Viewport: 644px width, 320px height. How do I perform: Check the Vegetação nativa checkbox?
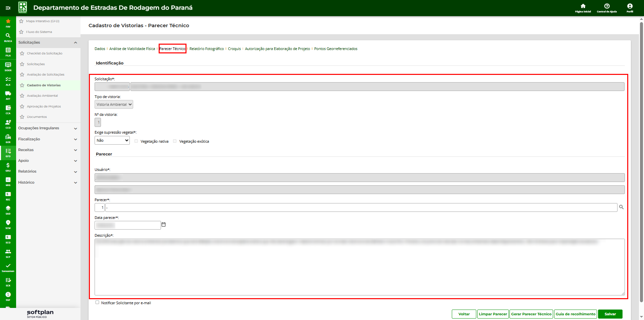tap(136, 141)
